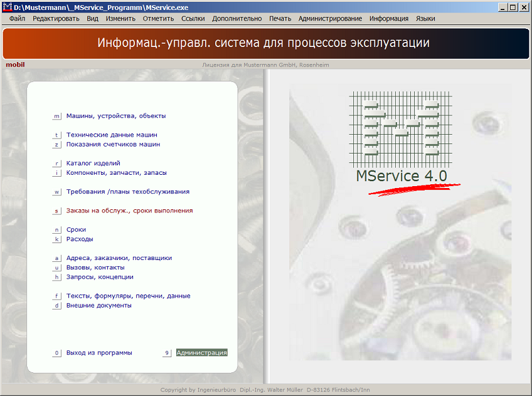Open the Администрирование menu
Screen dimensions: 532x396
[x=330, y=19]
